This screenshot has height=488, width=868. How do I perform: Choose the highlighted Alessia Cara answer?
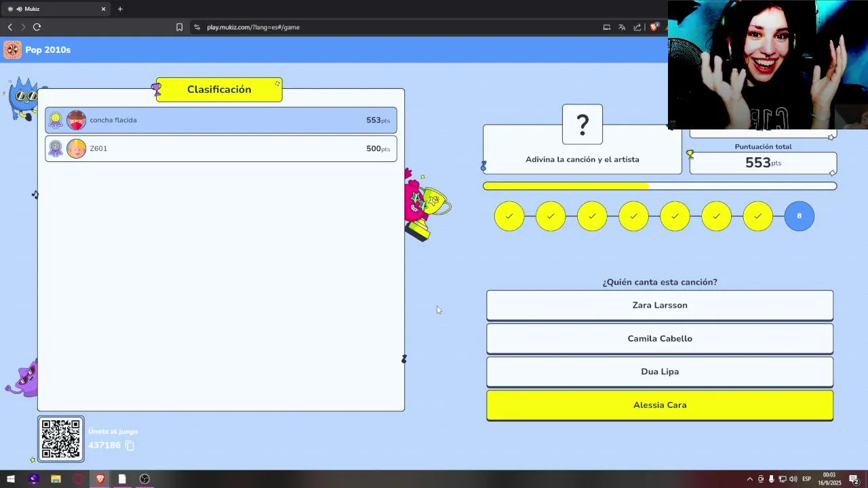click(660, 405)
